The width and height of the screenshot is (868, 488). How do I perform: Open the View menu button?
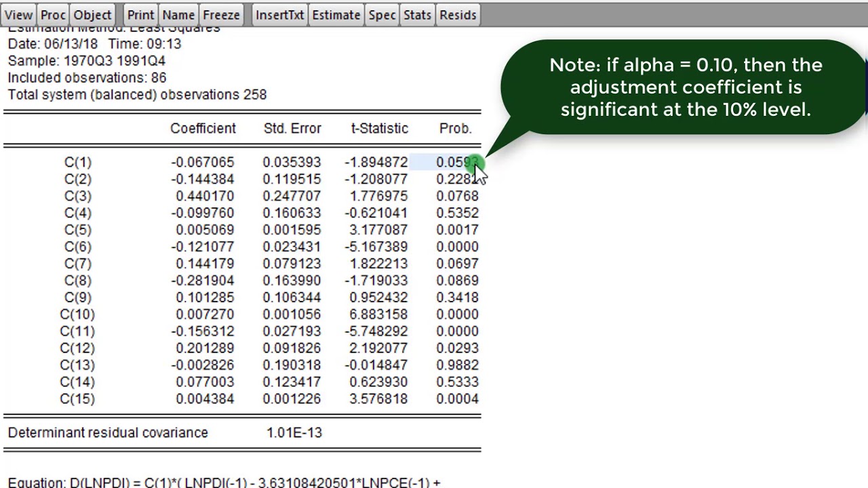pyautogui.click(x=18, y=15)
